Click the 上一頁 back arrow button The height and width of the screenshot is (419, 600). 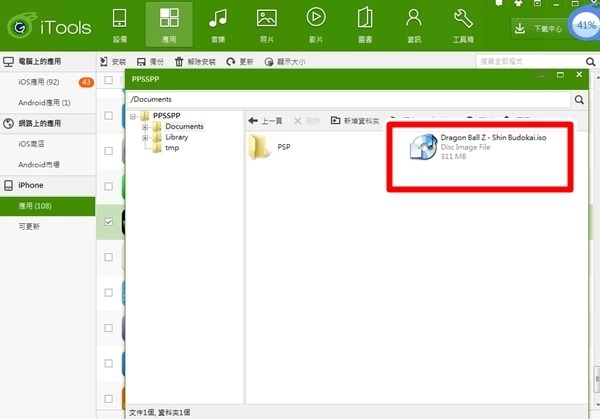265,121
